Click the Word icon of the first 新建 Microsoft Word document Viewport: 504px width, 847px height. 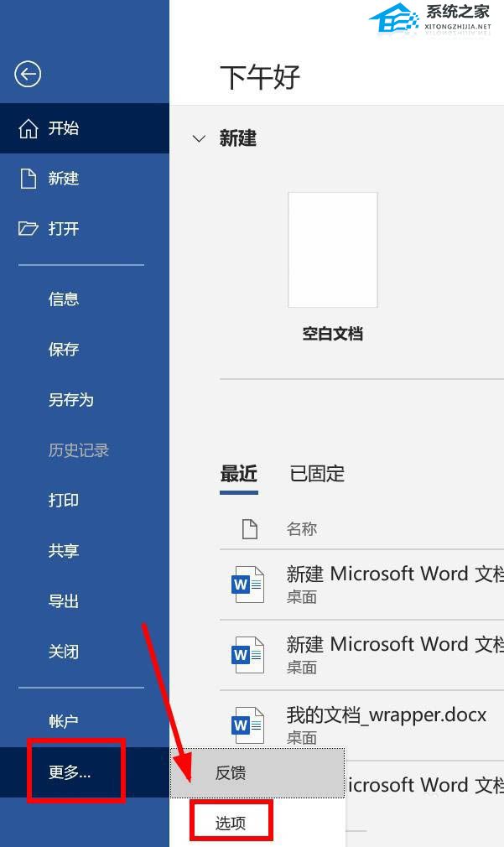247,584
